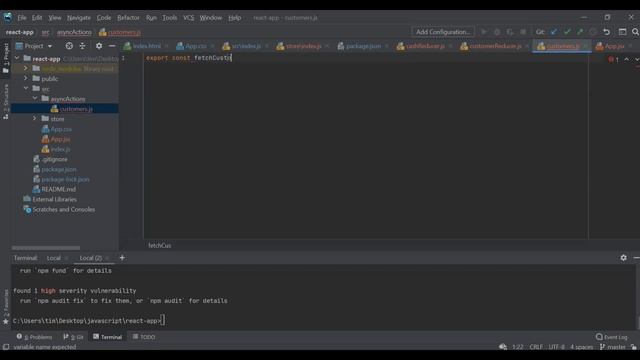Click the locate target icon in Project panel
The image size is (640, 360).
(69, 46)
